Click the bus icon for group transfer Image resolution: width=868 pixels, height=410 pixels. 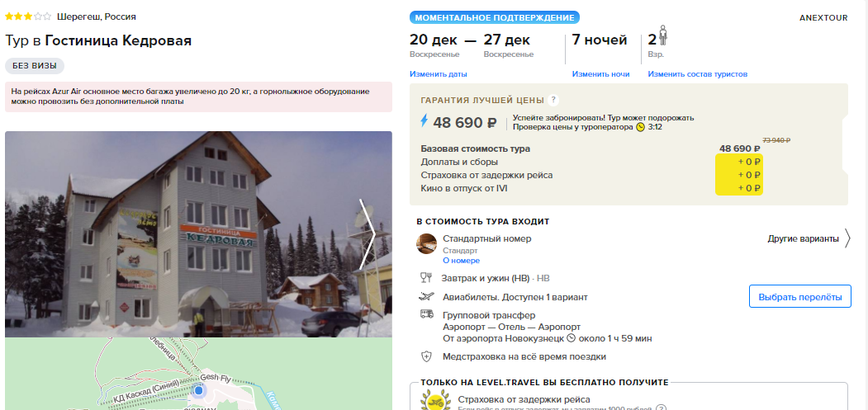tap(426, 314)
